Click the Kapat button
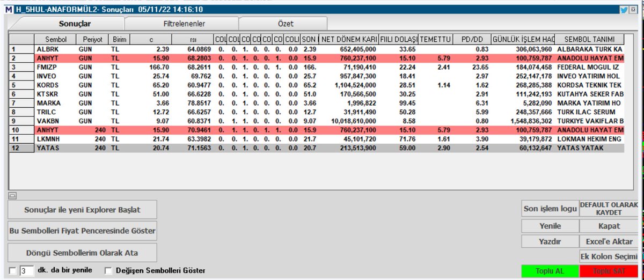 click(609, 226)
